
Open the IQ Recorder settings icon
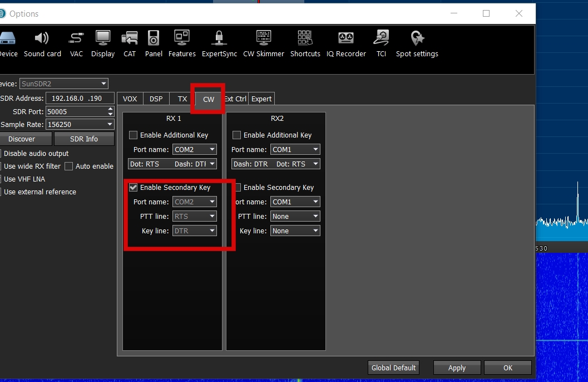pyautogui.click(x=346, y=44)
